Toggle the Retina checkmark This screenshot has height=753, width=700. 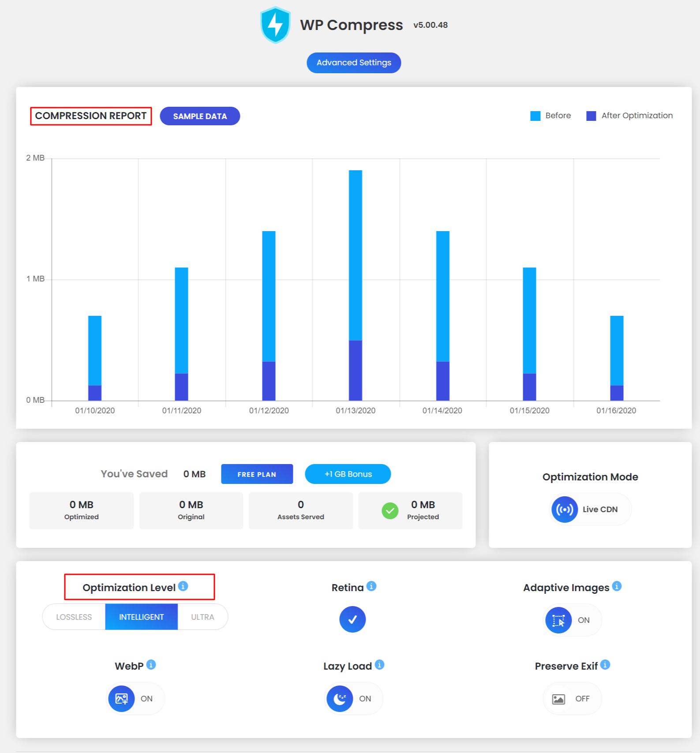(x=352, y=619)
